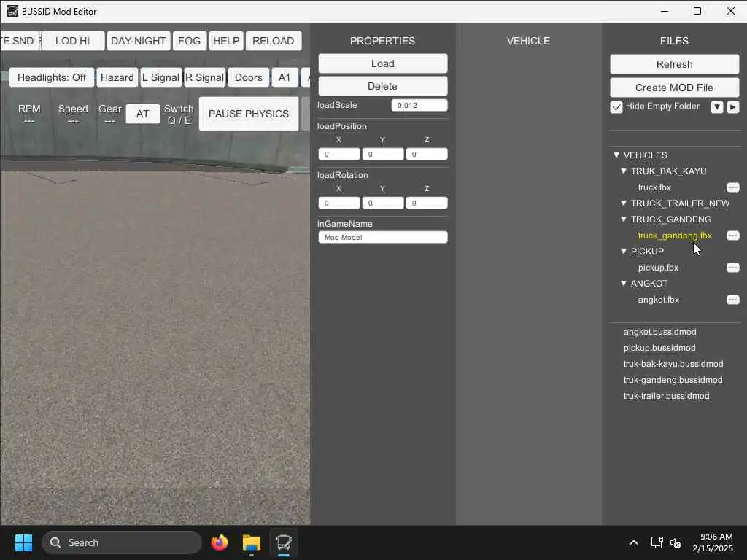Open options menu for pickup.fbx
This screenshot has height=560, width=747.
tap(732, 268)
